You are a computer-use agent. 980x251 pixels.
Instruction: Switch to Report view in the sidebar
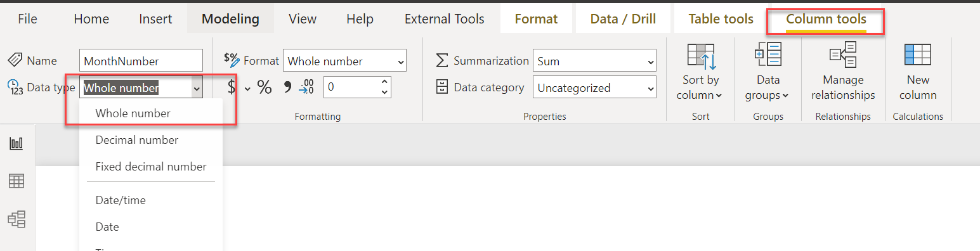16,144
